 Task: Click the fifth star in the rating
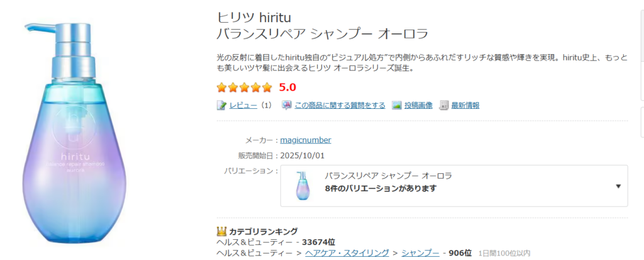coord(267,88)
